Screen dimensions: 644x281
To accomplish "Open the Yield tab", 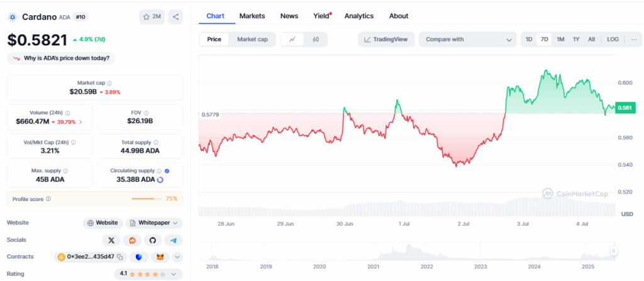I will point(321,16).
